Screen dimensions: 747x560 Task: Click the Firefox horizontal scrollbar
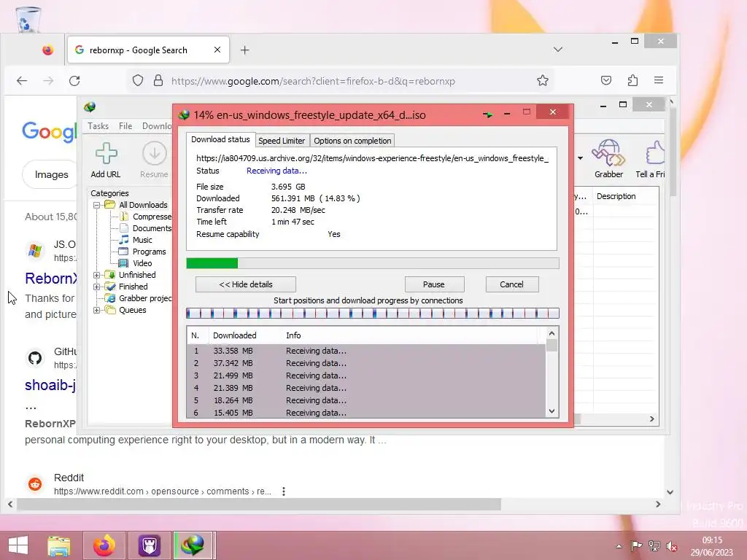[259, 504]
